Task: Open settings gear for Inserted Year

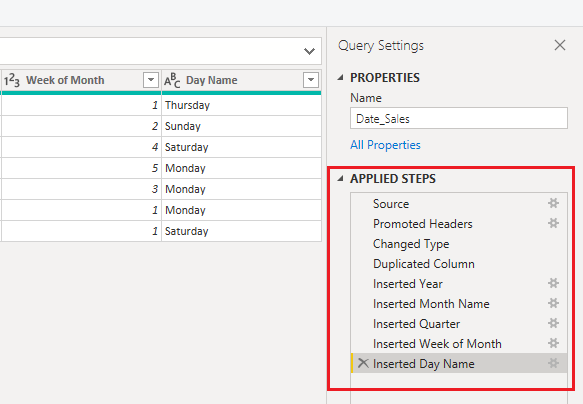Action: click(x=553, y=284)
